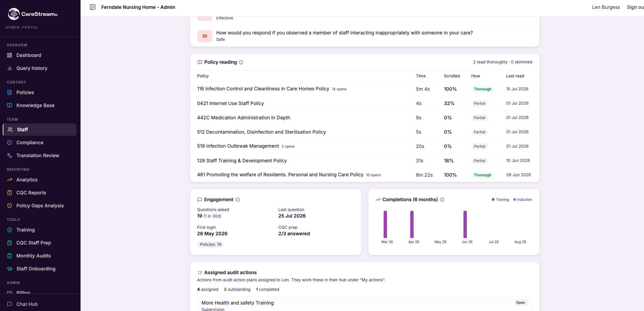The image size is (644, 311).
Task: Click the Query history bar-chart icon
Action: pyautogui.click(x=10, y=68)
